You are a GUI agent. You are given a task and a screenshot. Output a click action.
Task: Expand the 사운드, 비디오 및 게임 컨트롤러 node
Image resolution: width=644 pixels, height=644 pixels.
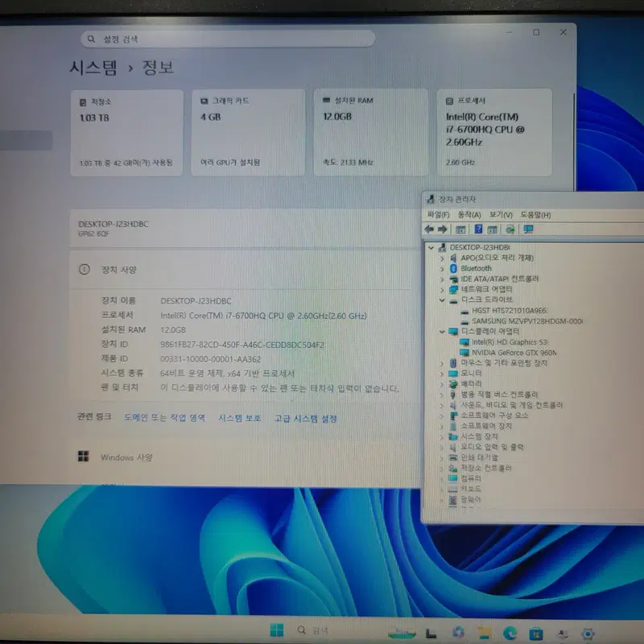pyautogui.click(x=442, y=406)
